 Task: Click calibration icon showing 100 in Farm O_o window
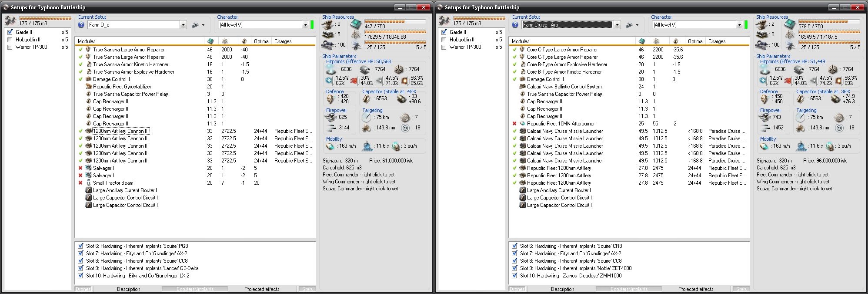coord(328,45)
